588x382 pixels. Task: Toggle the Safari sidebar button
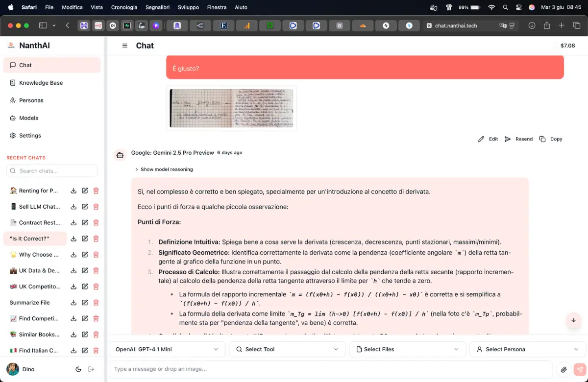[x=43, y=25]
